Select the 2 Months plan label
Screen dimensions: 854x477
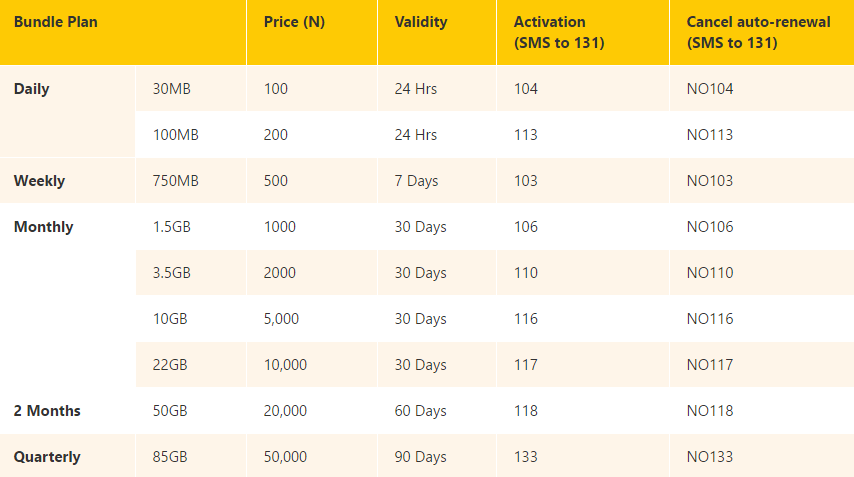47,411
